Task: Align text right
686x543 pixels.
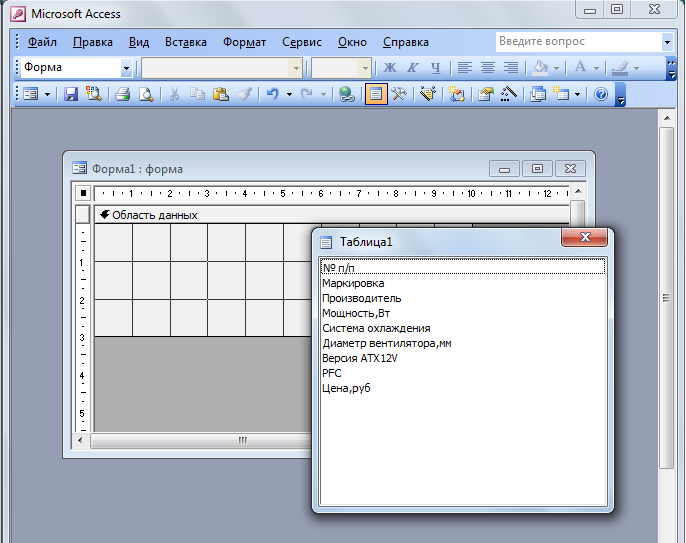Action: (511, 68)
